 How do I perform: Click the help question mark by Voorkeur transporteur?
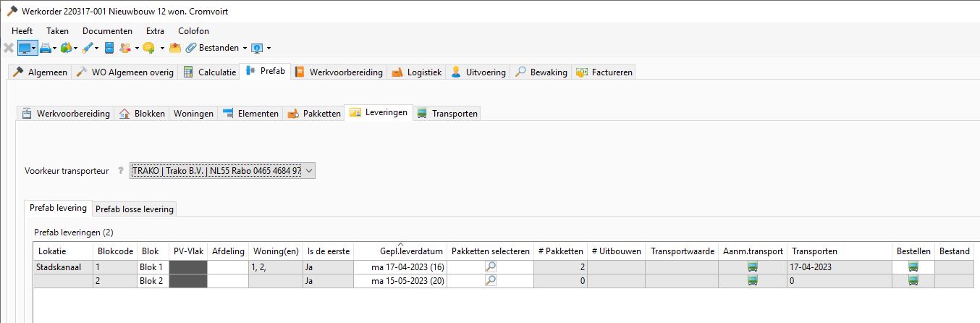click(x=121, y=171)
